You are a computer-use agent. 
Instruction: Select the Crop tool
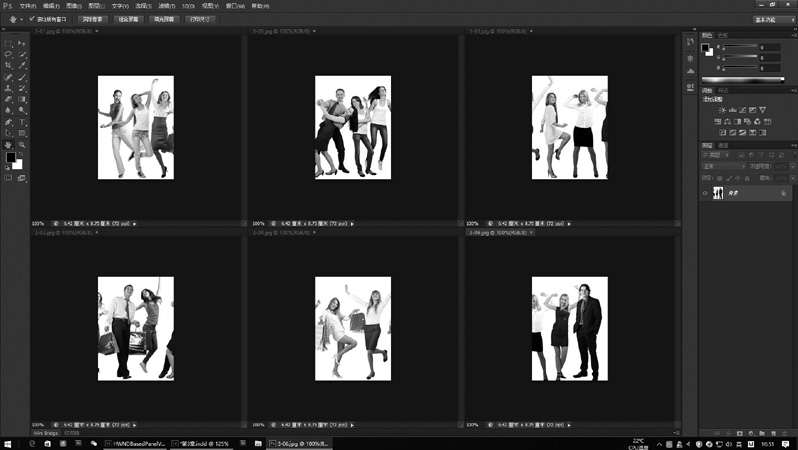[9, 65]
